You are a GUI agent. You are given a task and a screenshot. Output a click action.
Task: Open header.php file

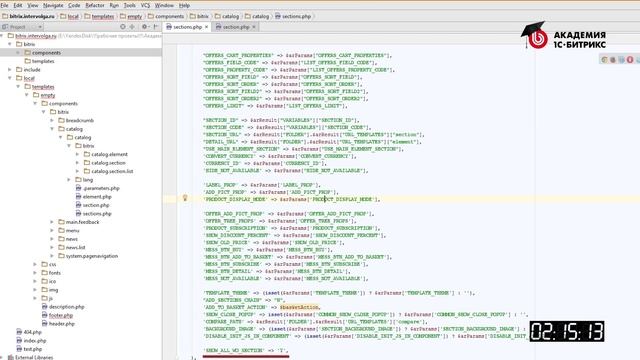[x=58, y=324]
